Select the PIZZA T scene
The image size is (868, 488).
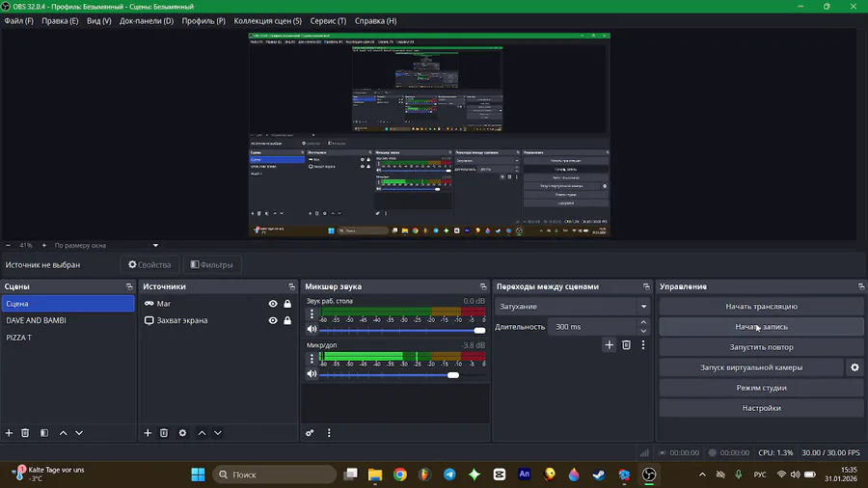[x=68, y=338]
